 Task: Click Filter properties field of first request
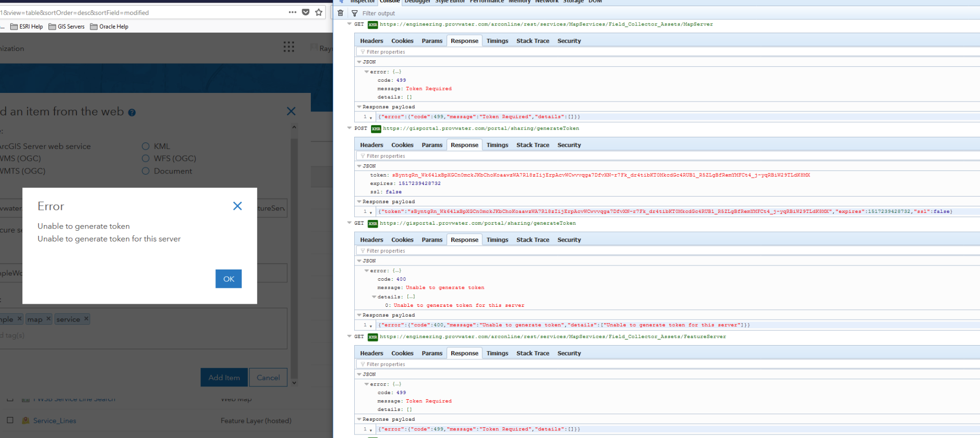point(668,52)
